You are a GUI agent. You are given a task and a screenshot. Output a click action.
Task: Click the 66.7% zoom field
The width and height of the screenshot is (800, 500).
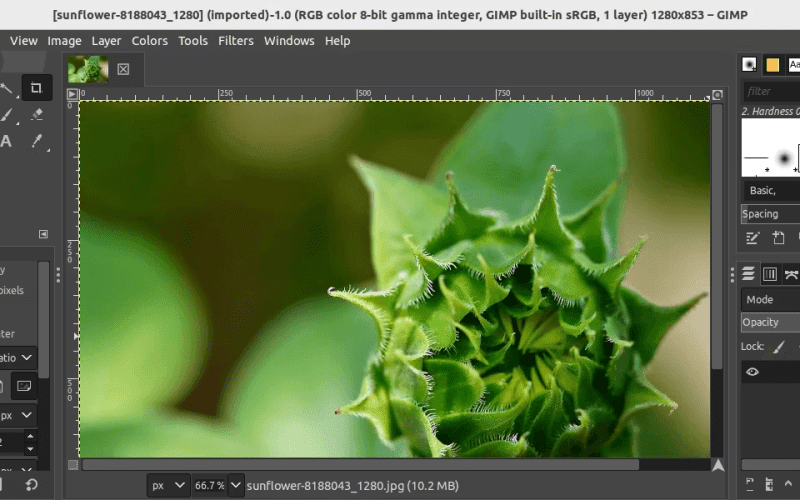click(x=210, y=486)
